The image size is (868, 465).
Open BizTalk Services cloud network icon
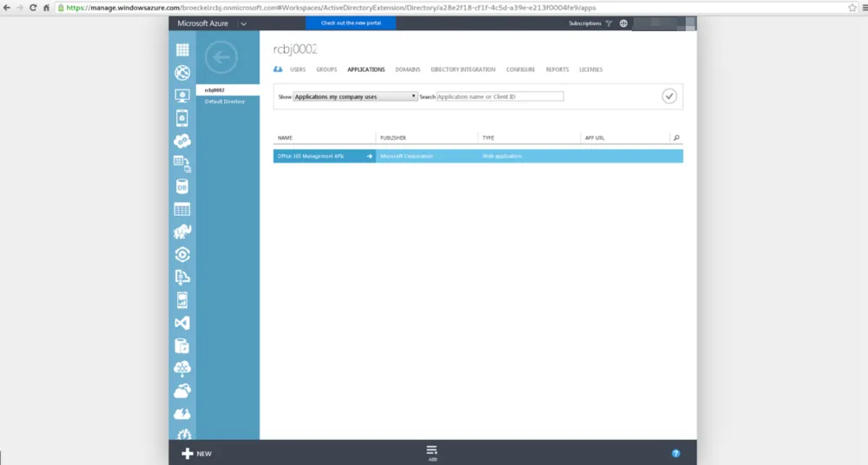point(182,369)
